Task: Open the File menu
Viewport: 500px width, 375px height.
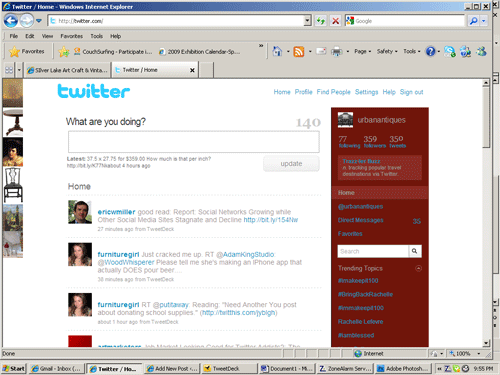Action: pyautogui.click(x=14, y=36)
